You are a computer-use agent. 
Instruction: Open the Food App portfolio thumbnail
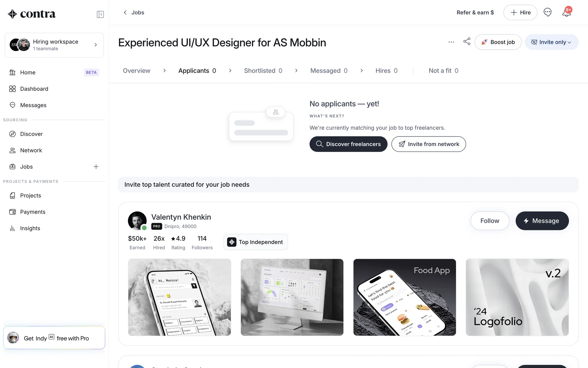[x=405, y=297]
